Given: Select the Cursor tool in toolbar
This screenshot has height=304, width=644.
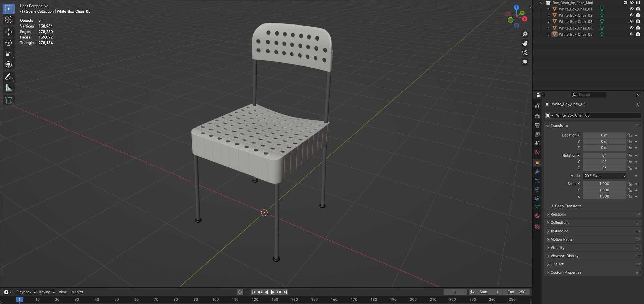Looking at the screenshot, I should point(9,20).
